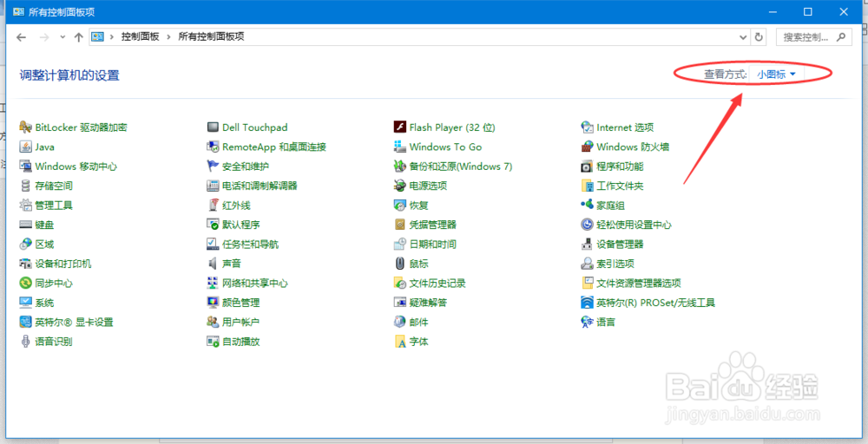
Task: Open the 文件历史记录 link
Action: (437, 283)
